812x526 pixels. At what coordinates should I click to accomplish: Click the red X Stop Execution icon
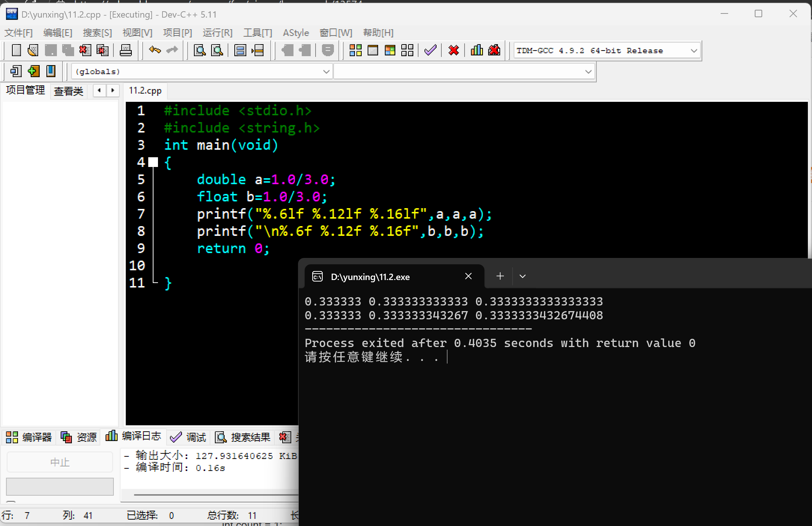tap(453, 50)
